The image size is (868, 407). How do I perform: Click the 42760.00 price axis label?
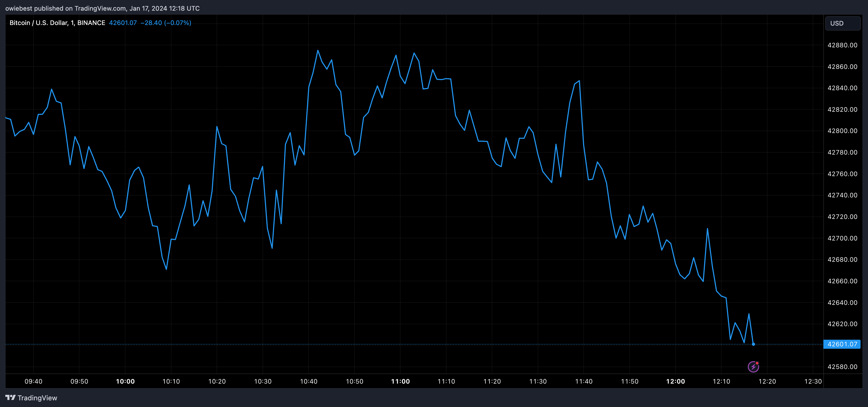click(x=842, y=174)
